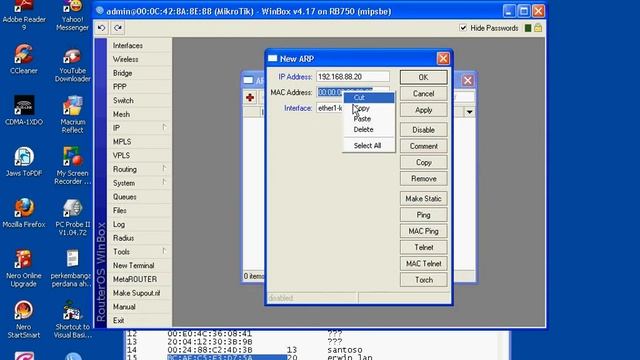Click the Torch button
Image resolution: width=640 pixels, height=360 pixels.
point(423,280)
